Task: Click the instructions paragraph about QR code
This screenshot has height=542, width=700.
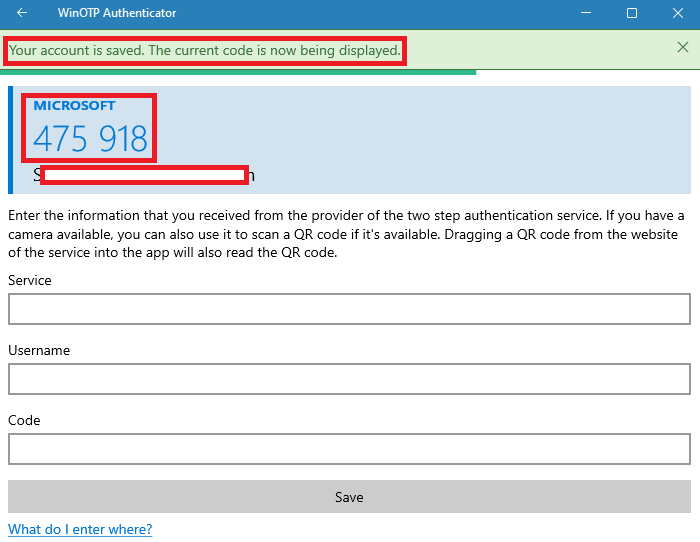Action: (x=346, y=234)
